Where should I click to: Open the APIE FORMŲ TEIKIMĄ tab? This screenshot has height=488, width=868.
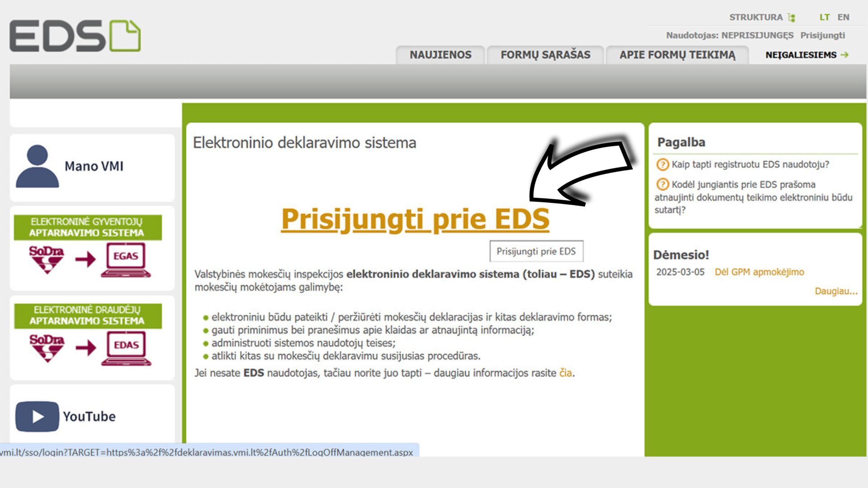coord(677,55)
